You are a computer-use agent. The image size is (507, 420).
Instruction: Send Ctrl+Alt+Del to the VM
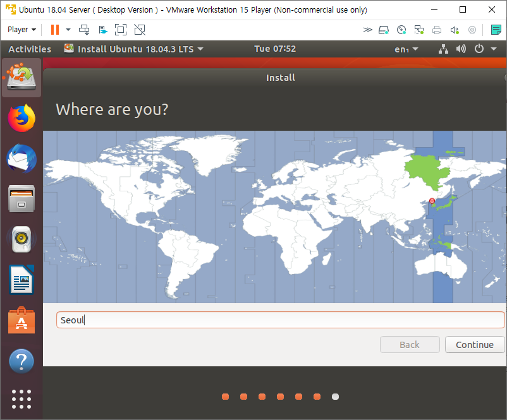coord(84,30)
